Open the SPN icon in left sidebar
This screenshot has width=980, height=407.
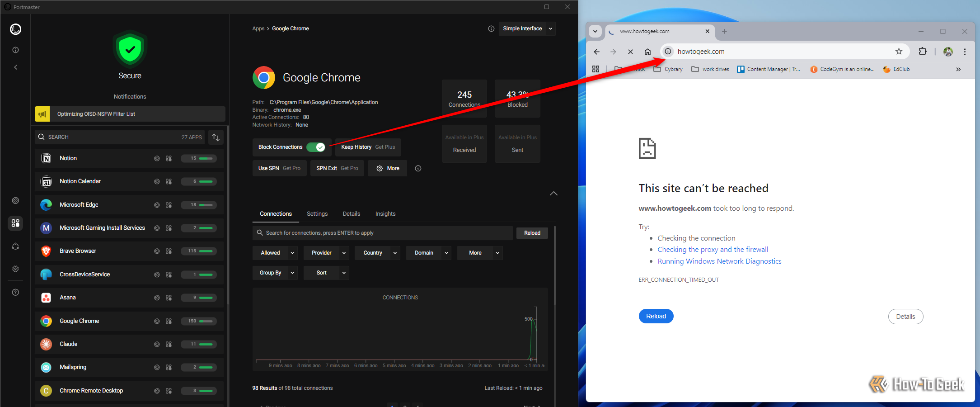pos(15,246)
